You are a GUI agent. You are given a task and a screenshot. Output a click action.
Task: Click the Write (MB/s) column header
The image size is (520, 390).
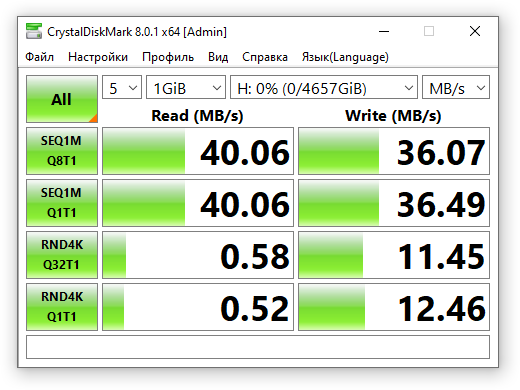(x=393, y=116)
